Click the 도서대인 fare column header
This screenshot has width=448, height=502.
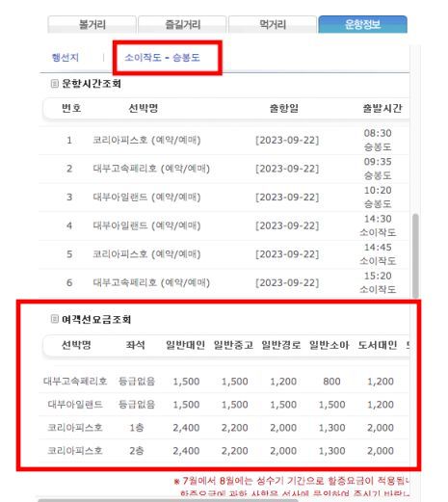pyautogui.click(x=378, y=345)
